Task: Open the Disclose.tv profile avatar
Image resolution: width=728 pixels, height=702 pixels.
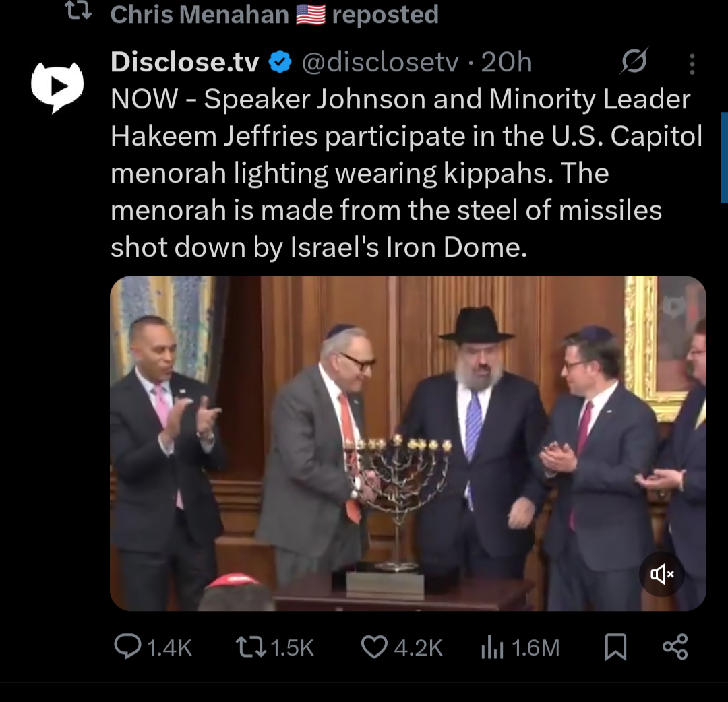Action: click(57, 86)
